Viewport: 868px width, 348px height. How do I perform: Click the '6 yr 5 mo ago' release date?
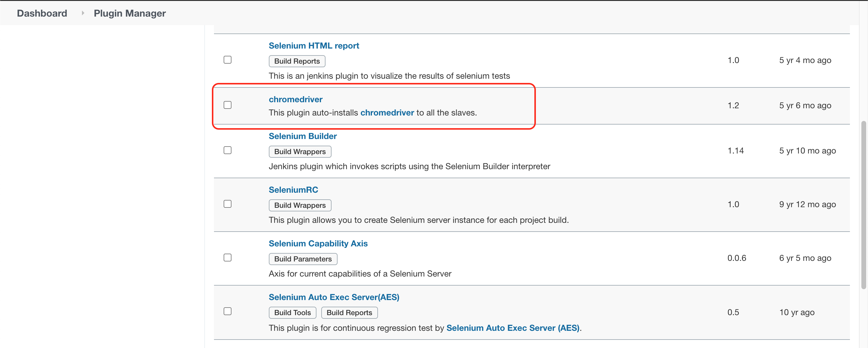coord(805,258)
